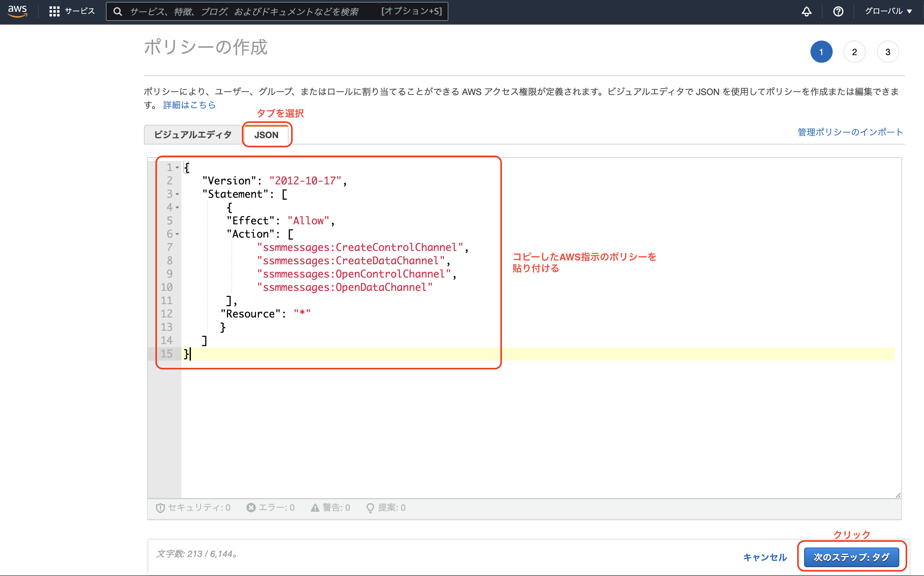Click the 次のステップ: タグ button
The height and width of the screenshot is (576, 924).
(x=852, y=557)
